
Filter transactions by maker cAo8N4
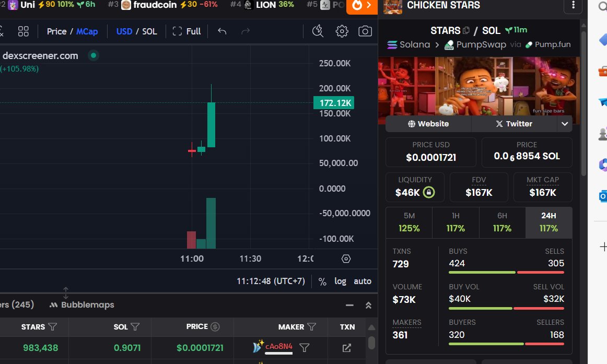(x=305, y=348)
